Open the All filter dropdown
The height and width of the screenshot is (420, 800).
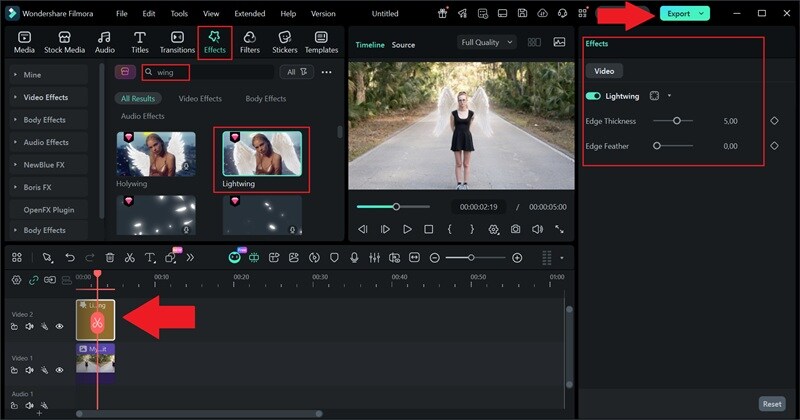click(x=296, y=72)
